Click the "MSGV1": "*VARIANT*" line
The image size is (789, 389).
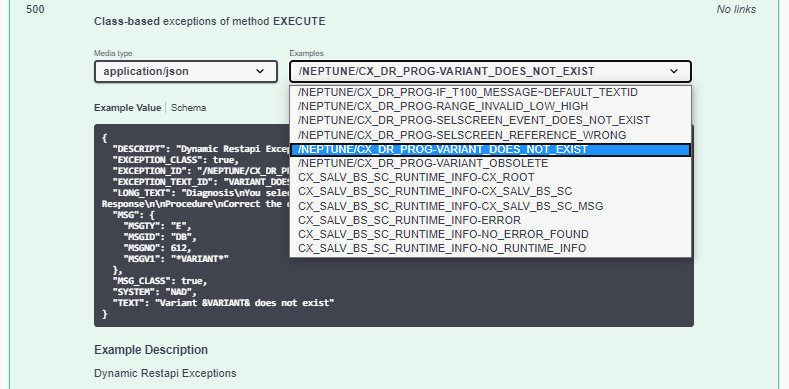[x=176, y=259]
